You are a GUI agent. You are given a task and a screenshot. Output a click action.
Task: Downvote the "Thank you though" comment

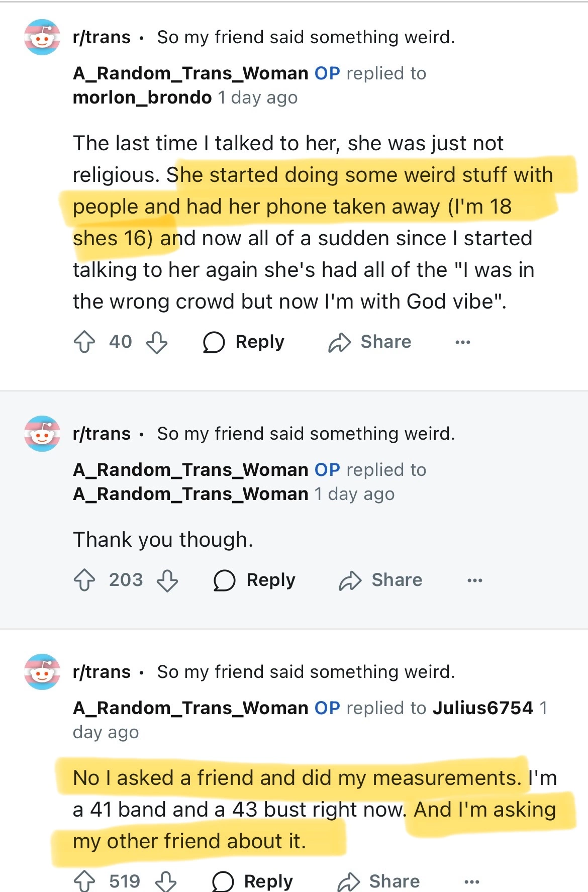click(x=167, y=580)
